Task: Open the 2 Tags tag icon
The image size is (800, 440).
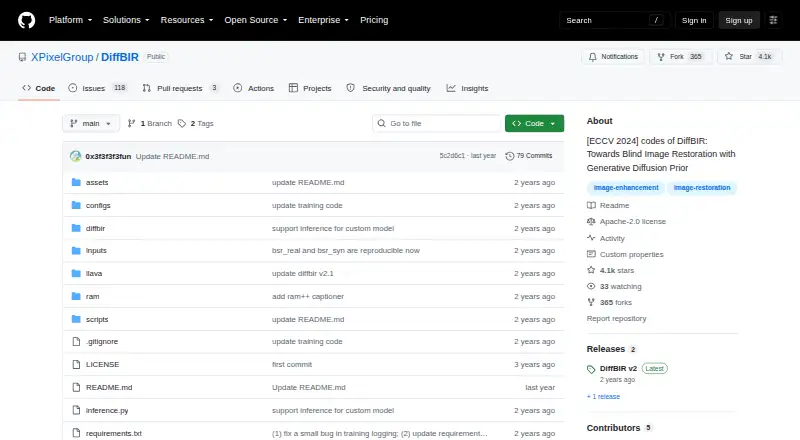Action: pos(182,124)
